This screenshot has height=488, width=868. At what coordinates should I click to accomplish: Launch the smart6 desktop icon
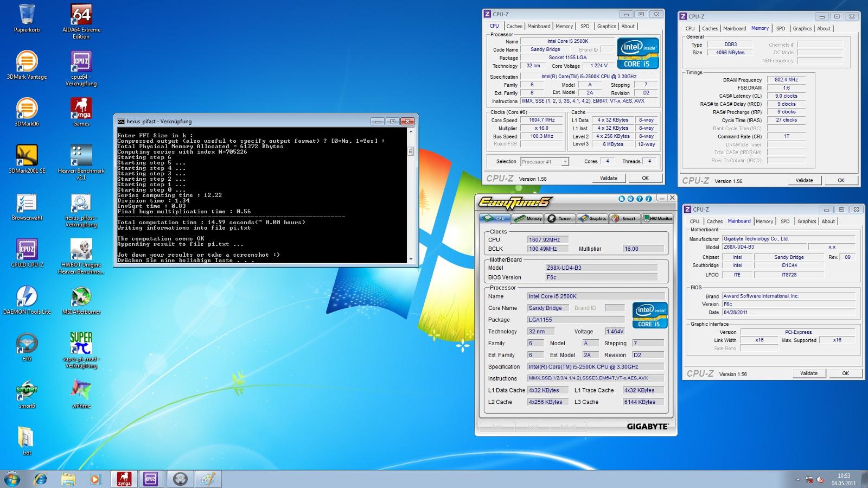tap(27, 394)
